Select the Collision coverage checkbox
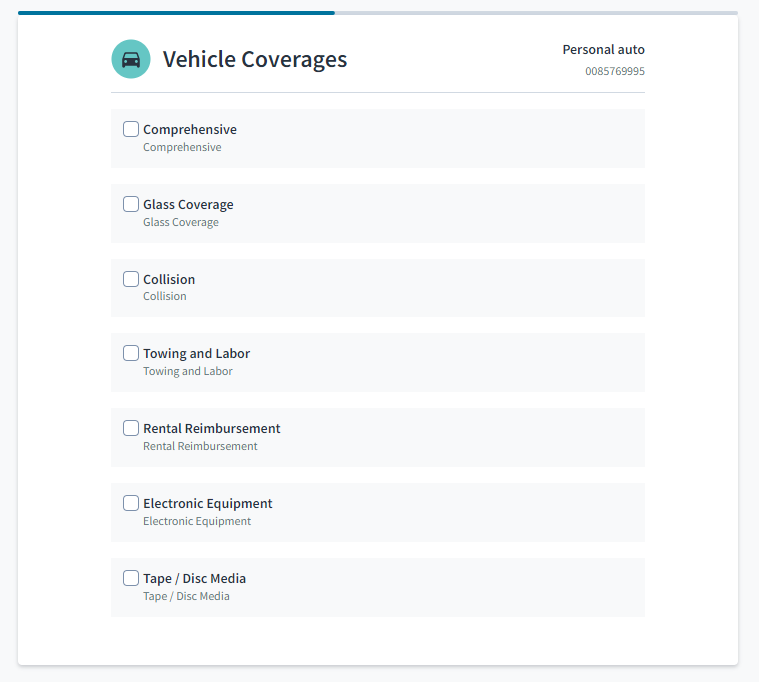Image resolution: width=759 pixels, height=682 pixels. coord(131,279)
